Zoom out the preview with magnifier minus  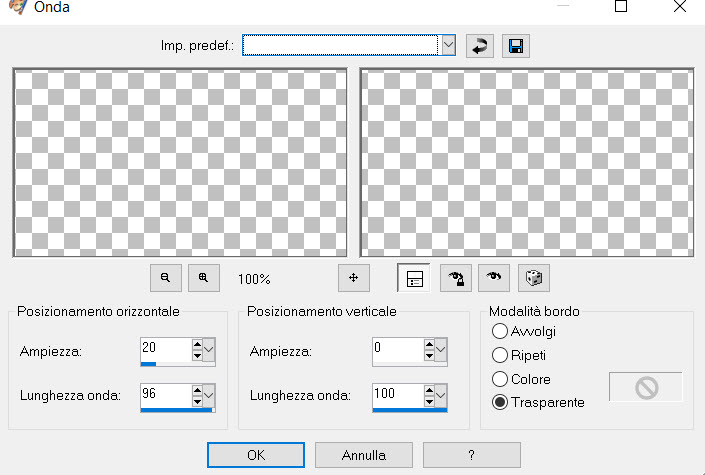[166, 278]
